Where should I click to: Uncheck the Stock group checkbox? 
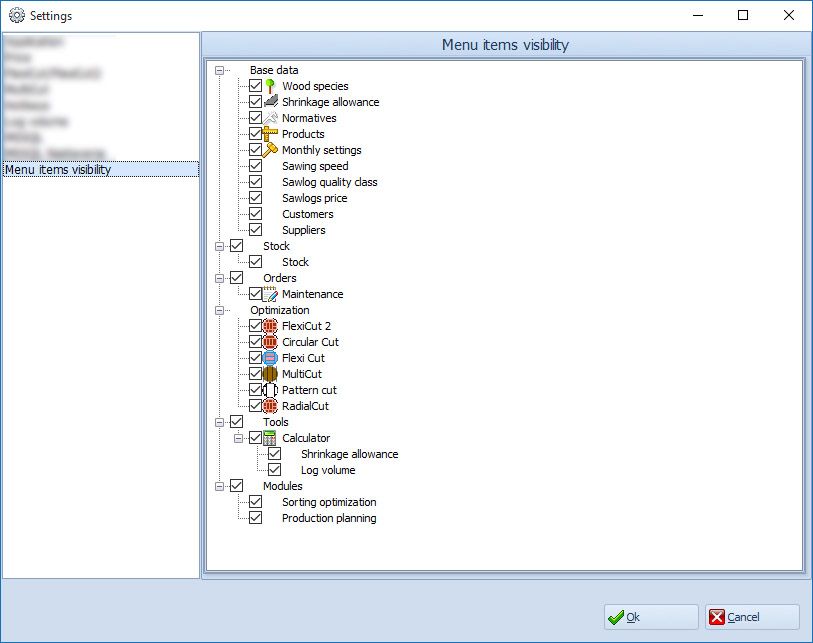click(236, 246)
